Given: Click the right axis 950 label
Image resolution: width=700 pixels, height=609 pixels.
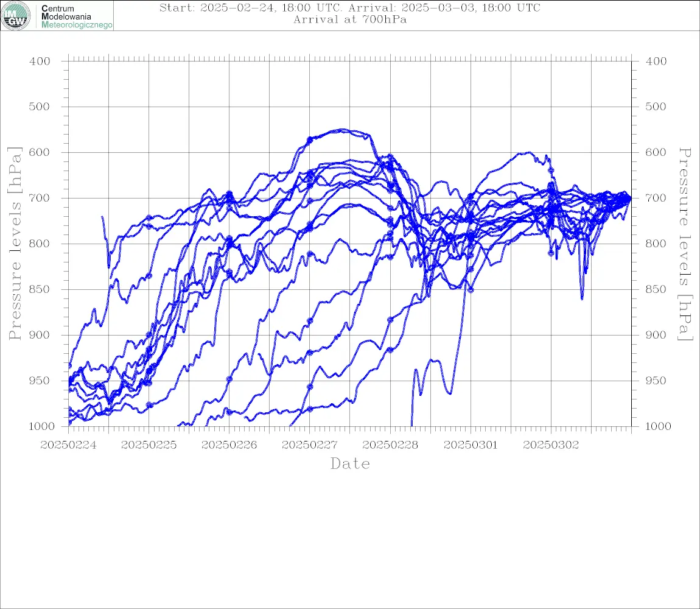Looking at the screenshot, I should pos(656,380).
